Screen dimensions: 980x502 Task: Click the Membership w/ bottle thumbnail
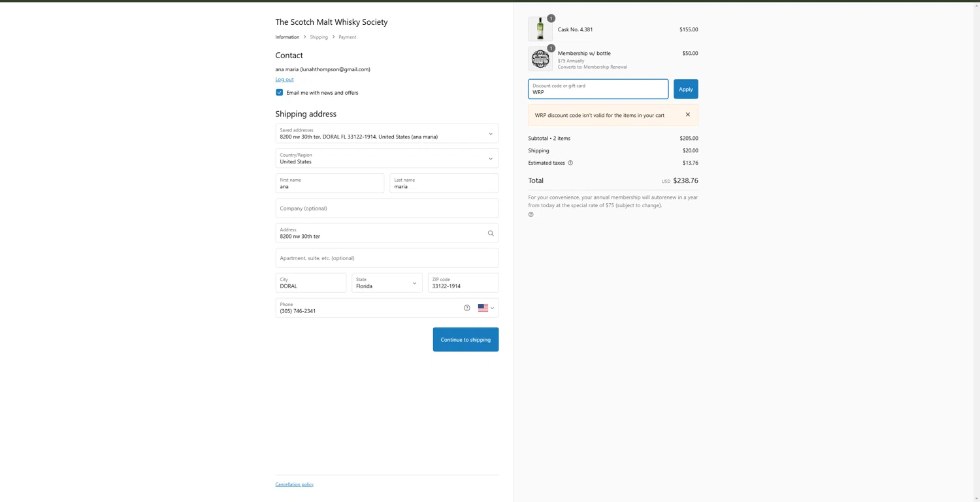point(540,59)
